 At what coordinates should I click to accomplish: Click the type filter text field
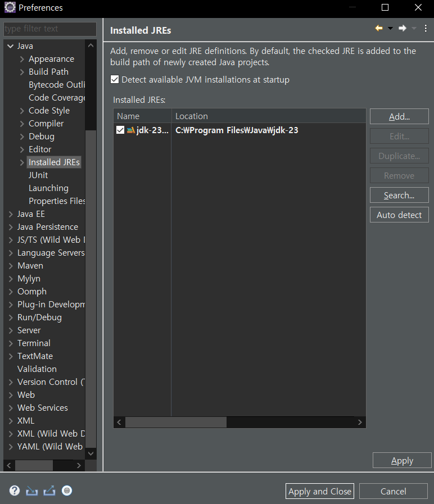point(50,29)
